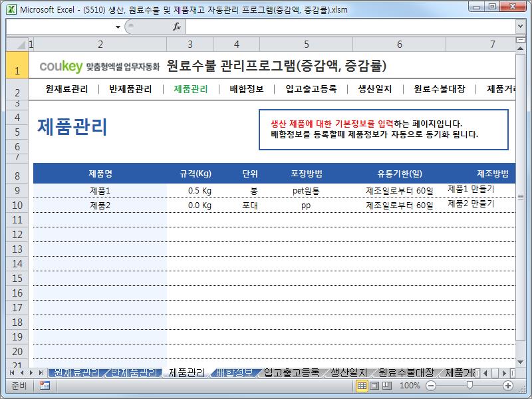532x399 pixels.
Task: Select the 봉 unit cell
Action: point(237,191)
